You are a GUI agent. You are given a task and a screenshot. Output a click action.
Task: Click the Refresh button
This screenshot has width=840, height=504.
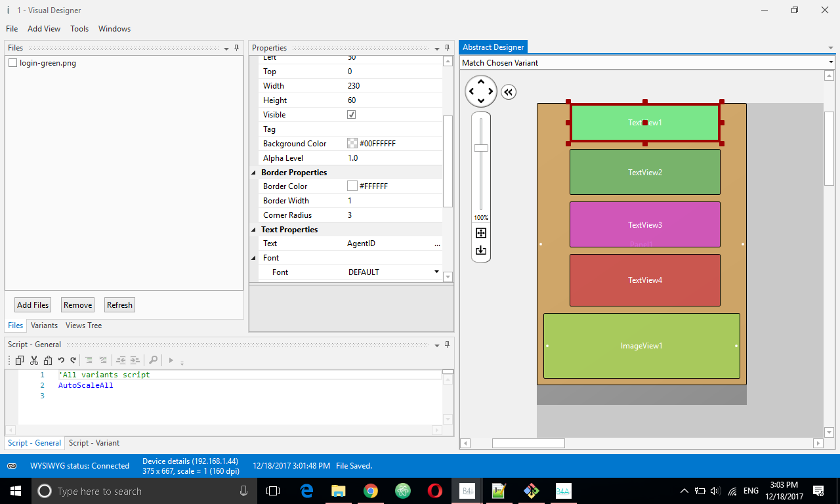pos(119,304)
